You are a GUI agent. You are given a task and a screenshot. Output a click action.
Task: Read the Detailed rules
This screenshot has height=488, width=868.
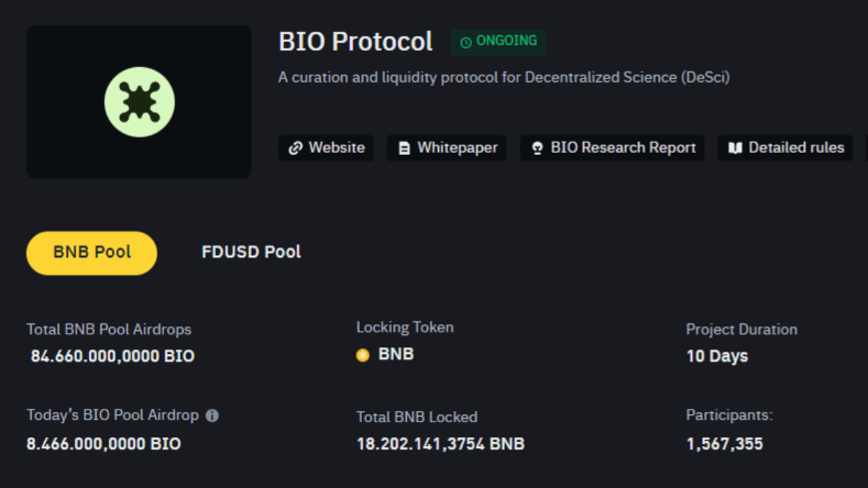tap(785, 148)
